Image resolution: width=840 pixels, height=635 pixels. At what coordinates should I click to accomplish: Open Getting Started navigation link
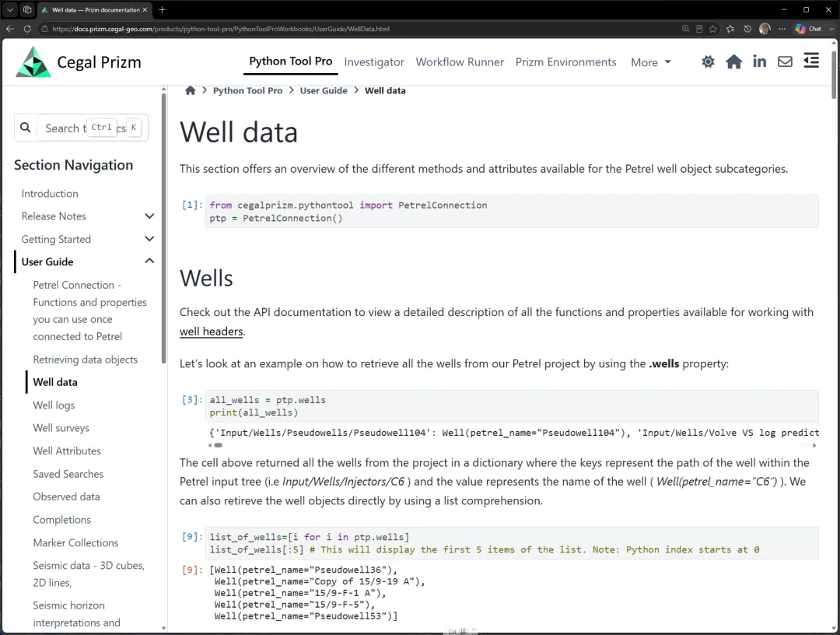56,239
